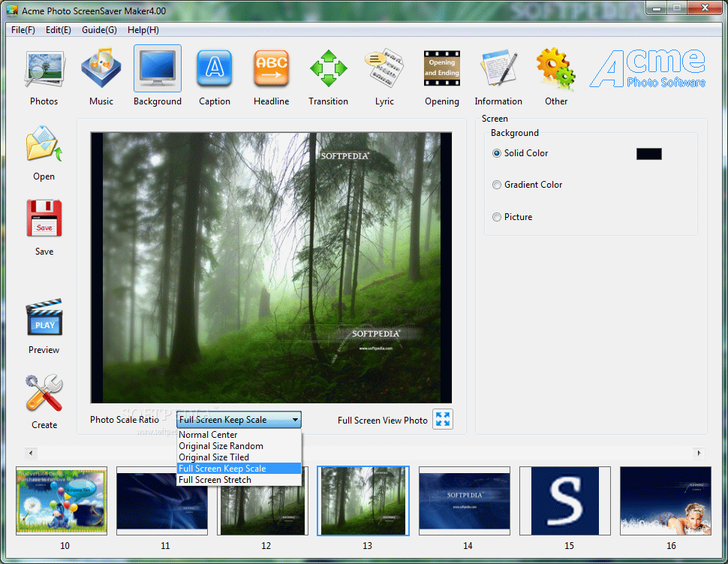
Task: Collapse the Photo Scale Ratio dropdown
Action: click(295, 420)
